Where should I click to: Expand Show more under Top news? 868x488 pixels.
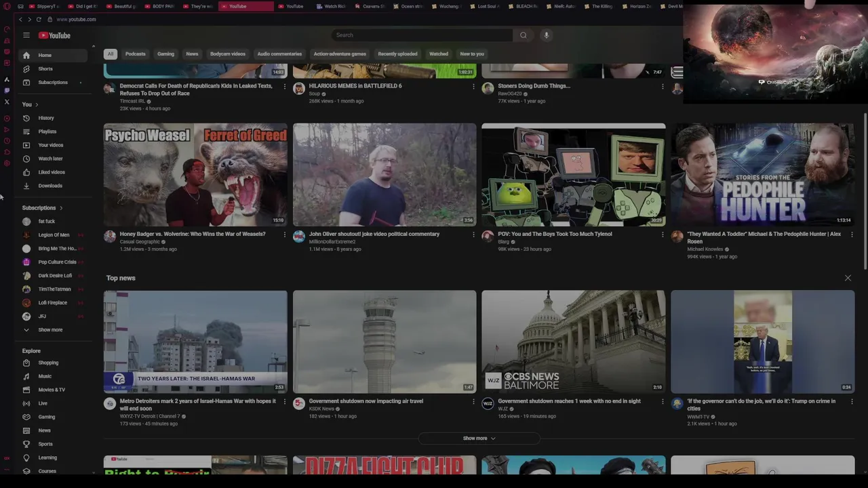pos(479,439)
